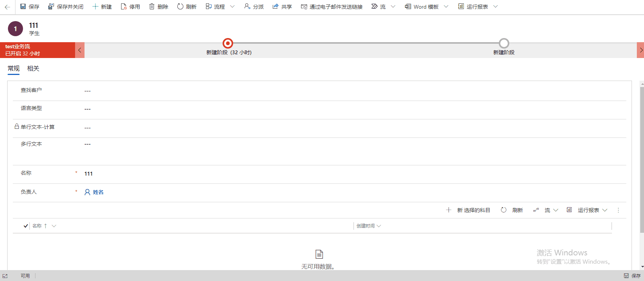Click the status bar 保存 save icon
This screenshot has height=281, width=644.
click(626, 276)
